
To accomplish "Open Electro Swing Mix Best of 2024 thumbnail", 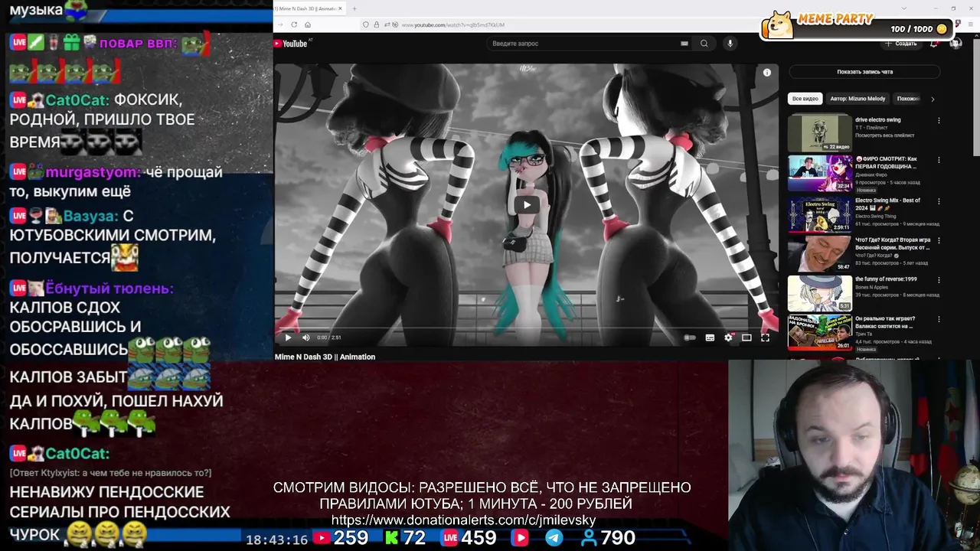I will point(820,214).
